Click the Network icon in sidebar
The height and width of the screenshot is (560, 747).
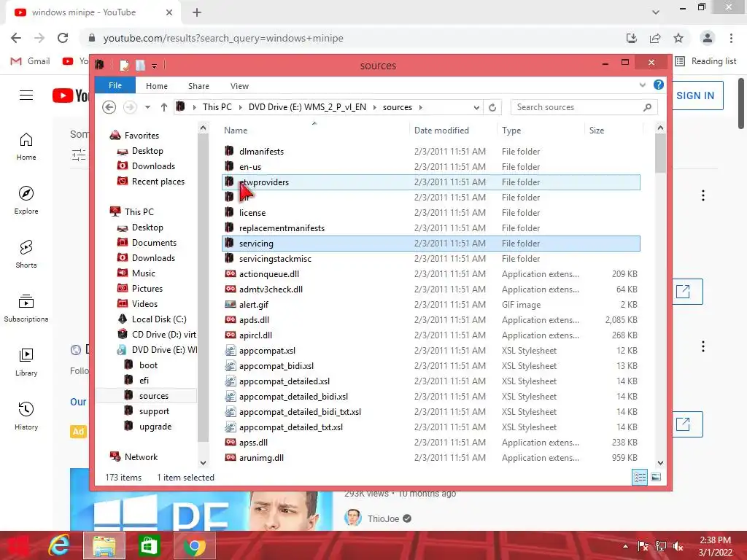tap(115, 456)
